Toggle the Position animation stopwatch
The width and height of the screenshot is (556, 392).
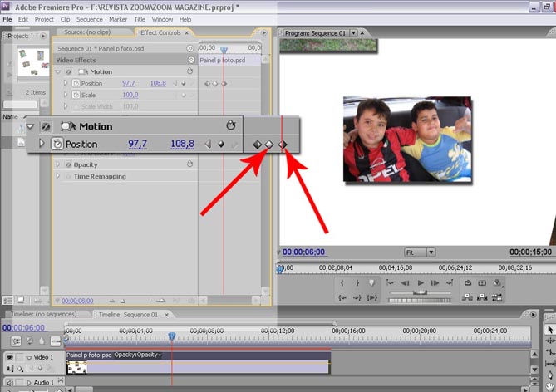(x=57, y=145)
